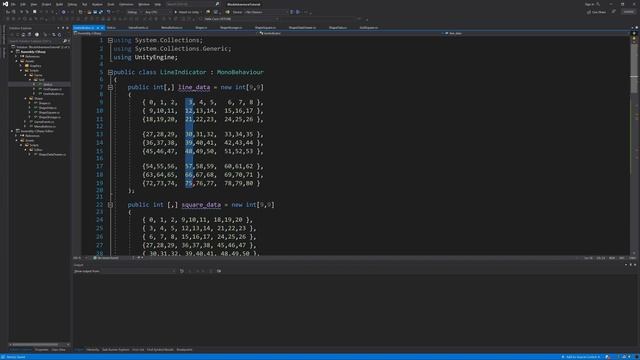
Task: Close the active LineIndicator.cs tab
Action: click(x=102, y=28)
